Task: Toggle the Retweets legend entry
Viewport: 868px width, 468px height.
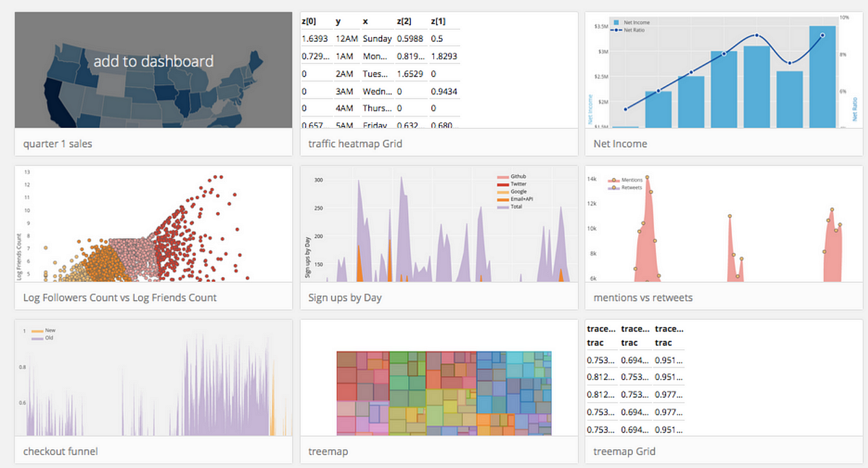Action: click(622, 187)
